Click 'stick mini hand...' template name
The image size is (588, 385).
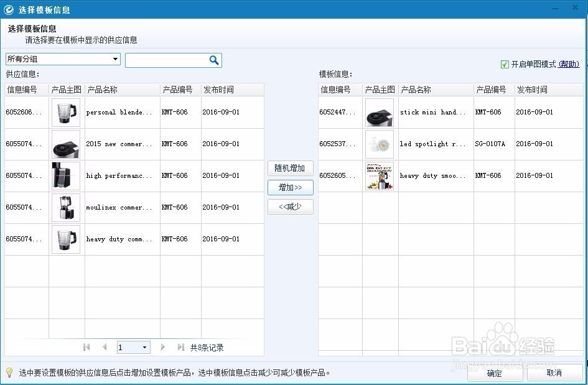coord(432,112)
